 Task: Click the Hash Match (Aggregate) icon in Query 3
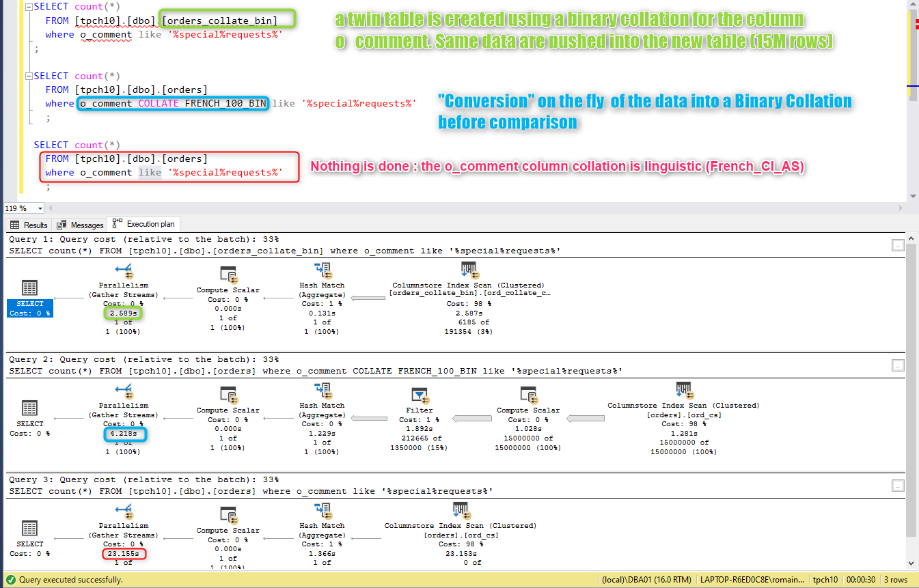(323, 510)
